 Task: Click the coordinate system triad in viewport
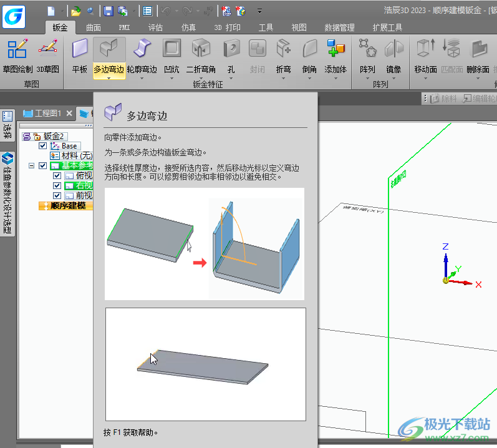point(461,268)
